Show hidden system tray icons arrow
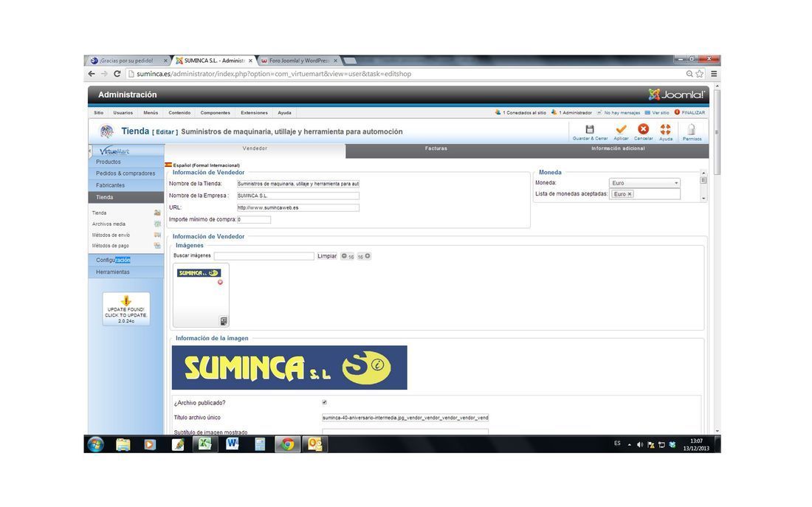 point(629,445)
